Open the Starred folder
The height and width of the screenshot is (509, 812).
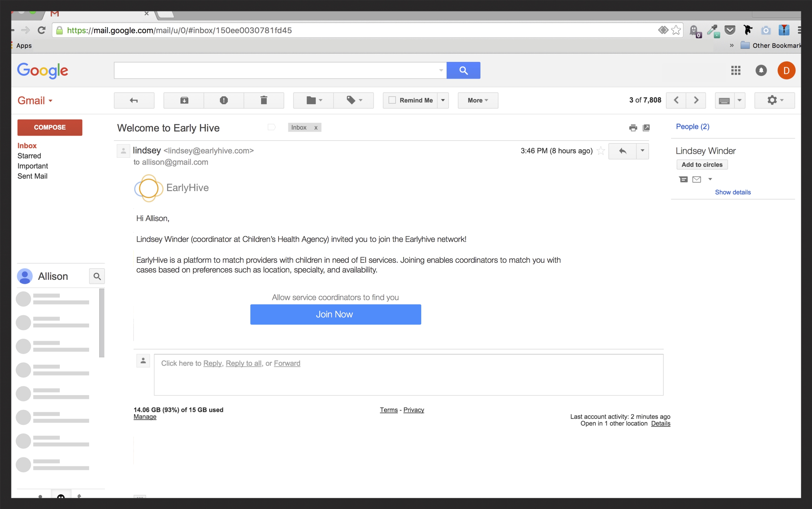[29, 156]
